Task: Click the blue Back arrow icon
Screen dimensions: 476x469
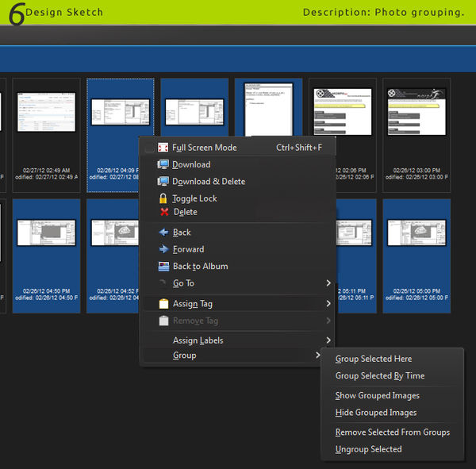Action: tap(163, 233)
